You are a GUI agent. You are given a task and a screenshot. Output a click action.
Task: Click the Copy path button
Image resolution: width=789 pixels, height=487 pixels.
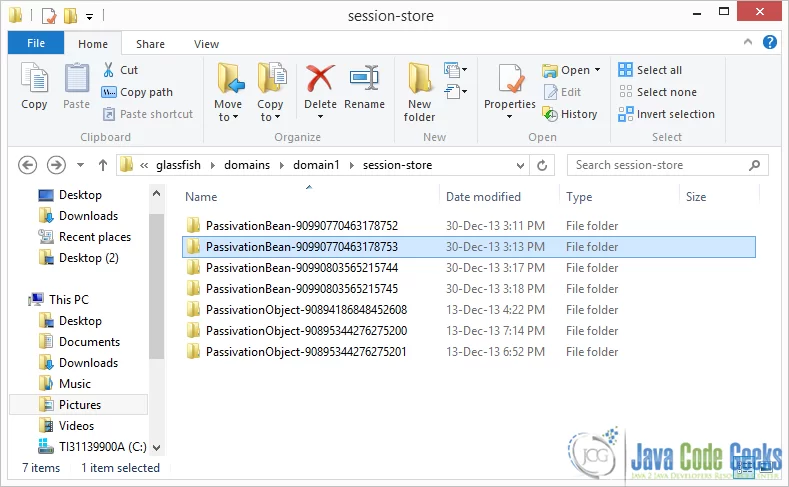(137, 92)
